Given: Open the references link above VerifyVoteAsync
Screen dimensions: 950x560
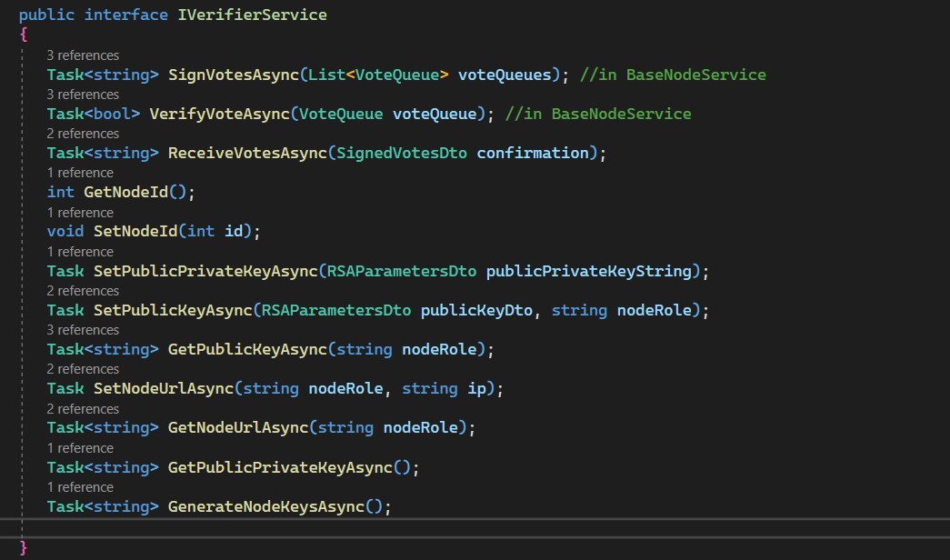Looking at the screenshot, I should tap(83, 95).
